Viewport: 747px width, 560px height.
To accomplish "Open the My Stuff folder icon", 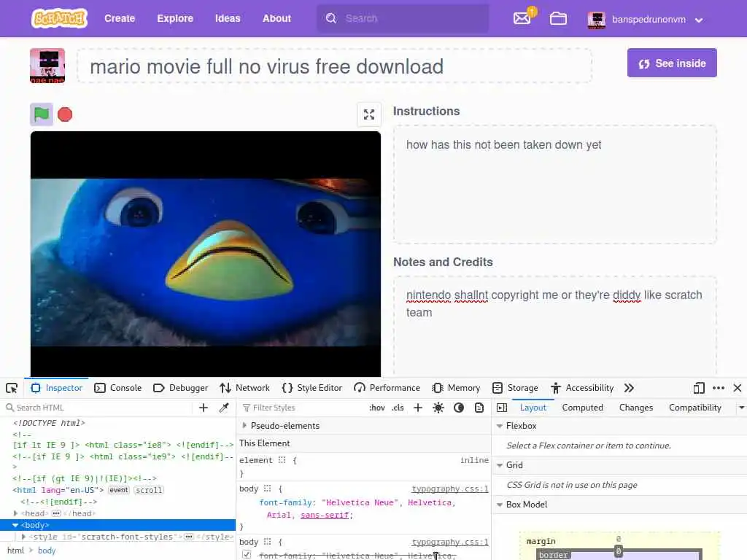I will [x=558, y=18].
